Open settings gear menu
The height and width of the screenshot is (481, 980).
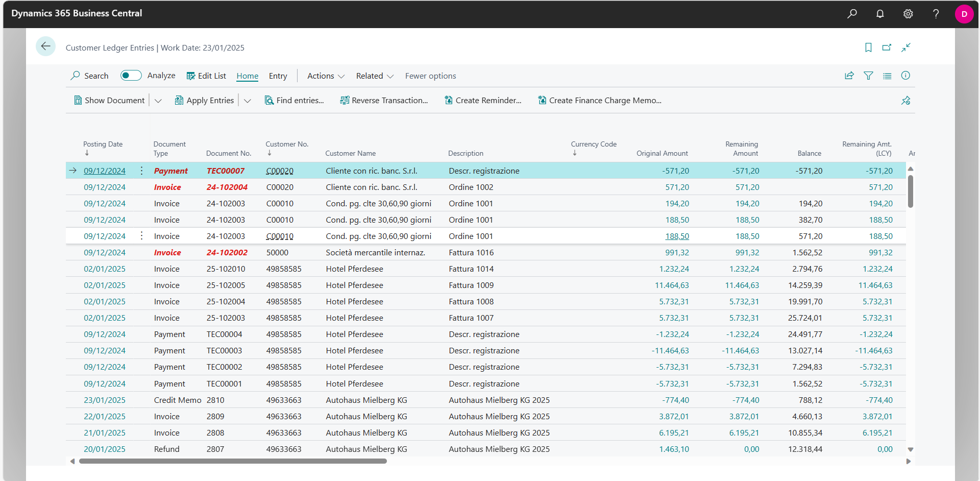click(x=908, y=14)
